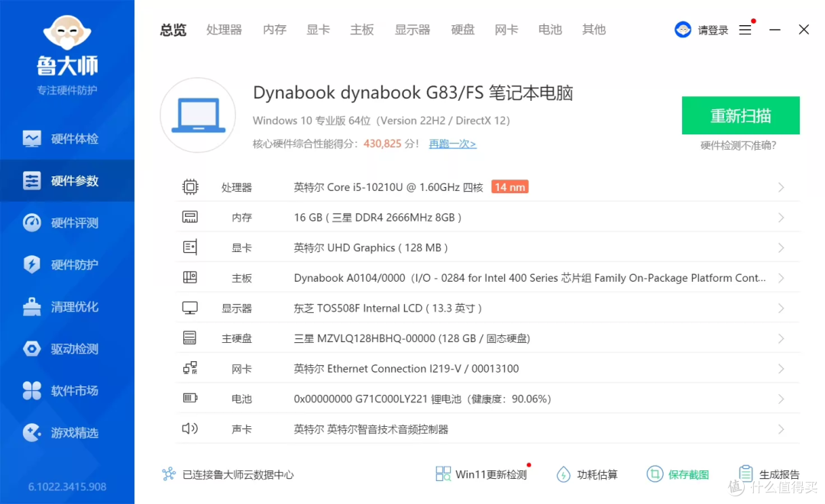Switch to the top 网卡 tab
Image resolution: width=825 pixels, height=504 pixels.
coord(506,30)
